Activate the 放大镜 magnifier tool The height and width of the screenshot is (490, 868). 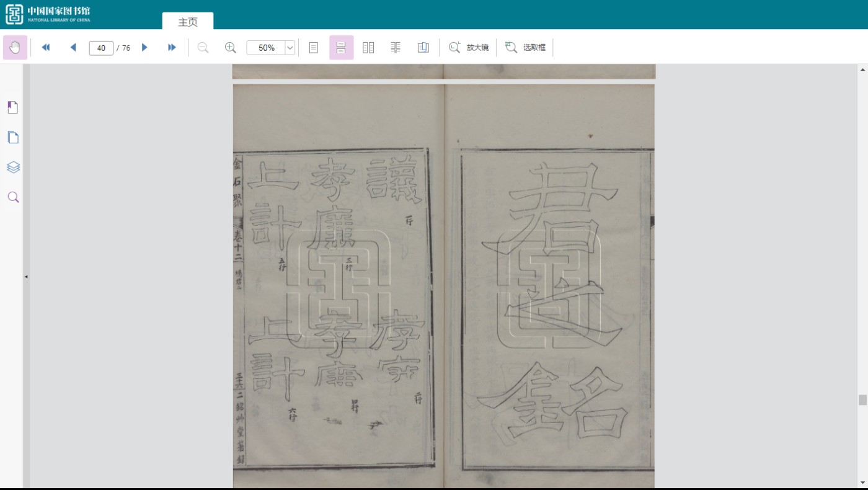pyautogui.click(x=469, y=48)
